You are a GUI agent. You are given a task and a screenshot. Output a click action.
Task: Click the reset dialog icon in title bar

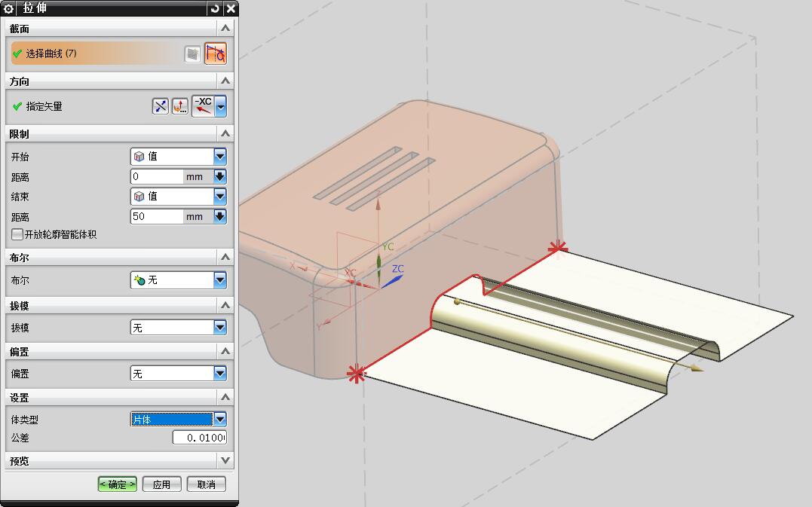point(216,8)
